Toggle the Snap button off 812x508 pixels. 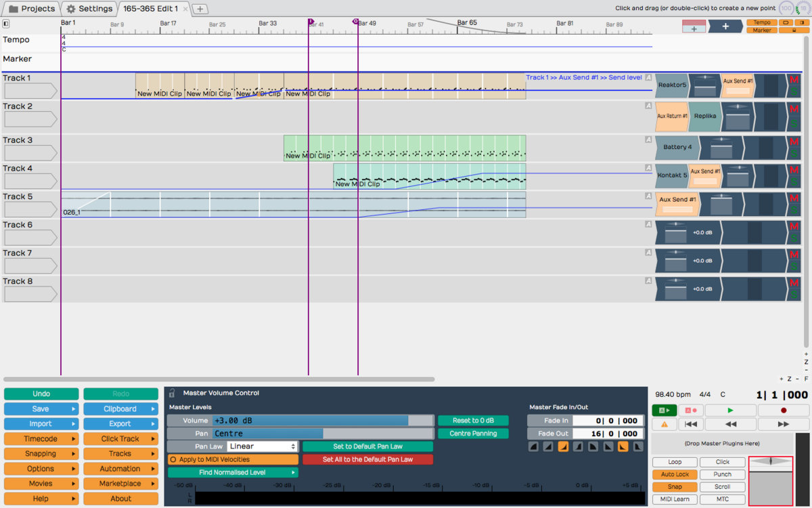(675, 487)
